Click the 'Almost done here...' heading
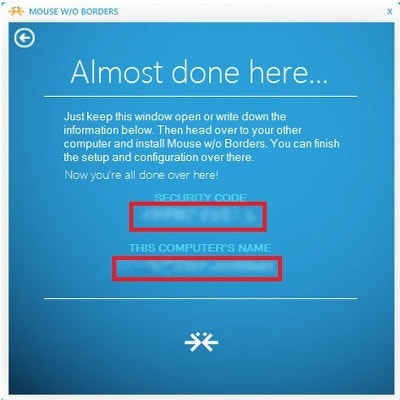This screenshot has height=400, width=400. click(199, 72)
